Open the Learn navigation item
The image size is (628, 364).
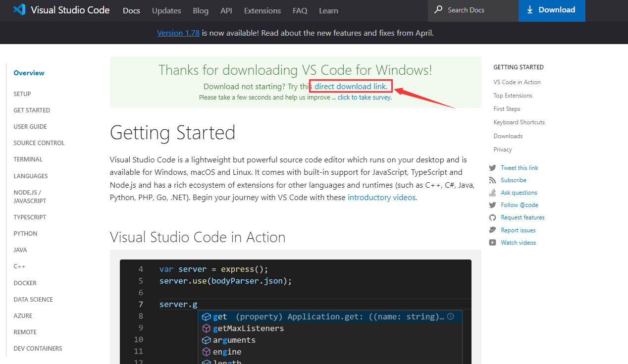click(329, 10)
